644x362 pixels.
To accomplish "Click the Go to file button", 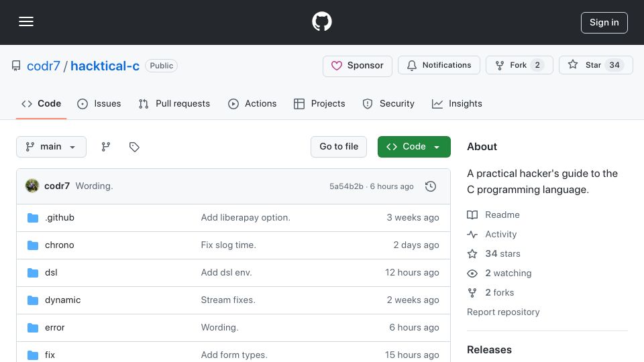I will pyautogui.click(x=338, y=147).
